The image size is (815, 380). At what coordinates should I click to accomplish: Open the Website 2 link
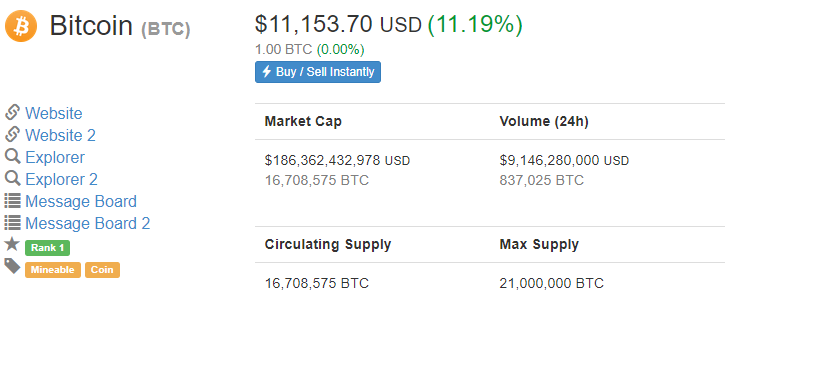tap(60, 135)
